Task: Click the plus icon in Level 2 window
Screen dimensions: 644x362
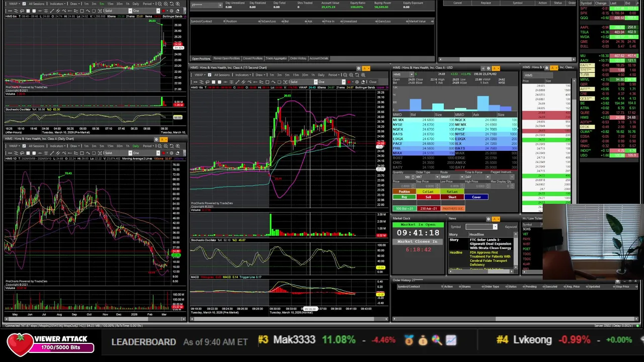Action: click(x=483, y=68)
